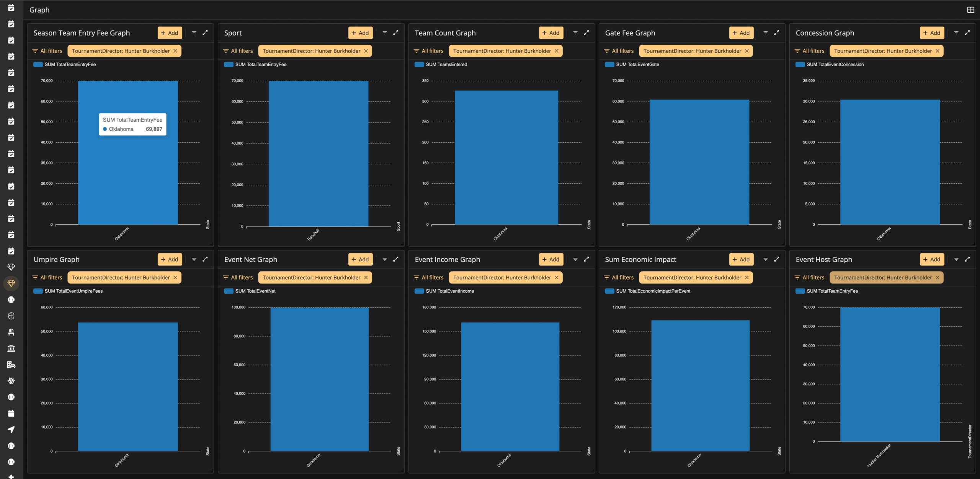
Task: Remove TournamentDirector filter chip in Season Team Entry Fee Graph
Action: (175, 51)
